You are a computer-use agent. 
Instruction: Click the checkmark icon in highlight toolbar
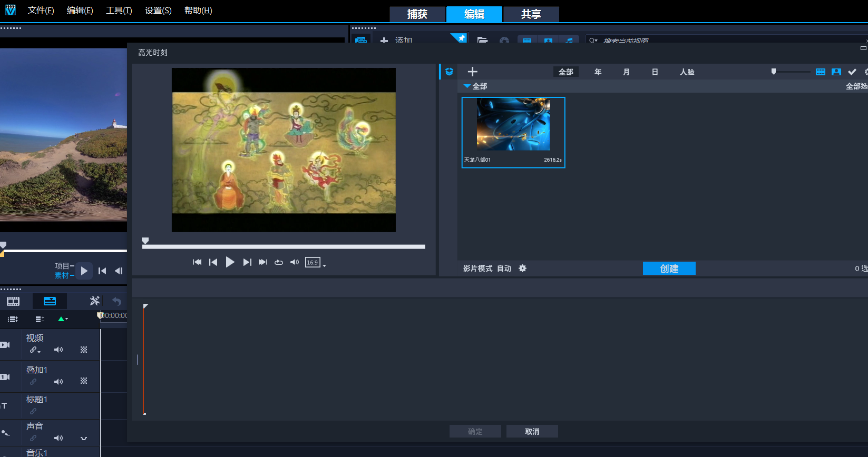(852, 72)
